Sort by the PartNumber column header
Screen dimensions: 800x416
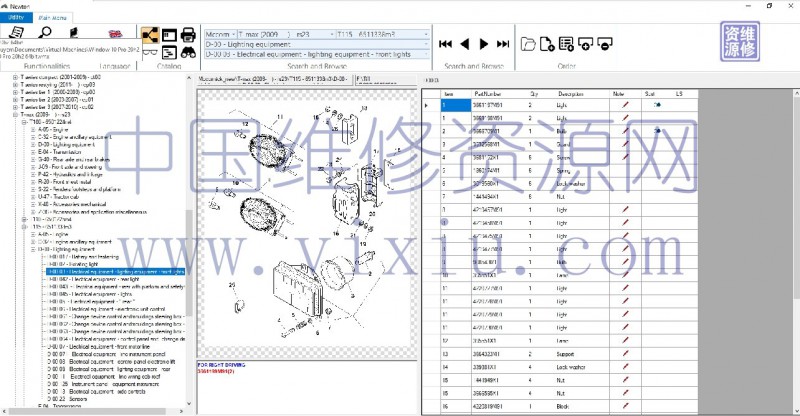[x=488, y=94]
